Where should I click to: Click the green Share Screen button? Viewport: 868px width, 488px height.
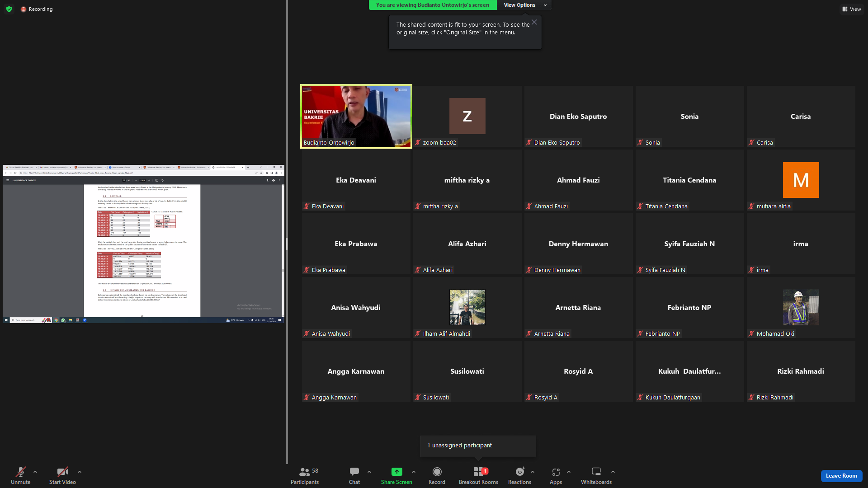pyautogui.click(x=396, y=475)
